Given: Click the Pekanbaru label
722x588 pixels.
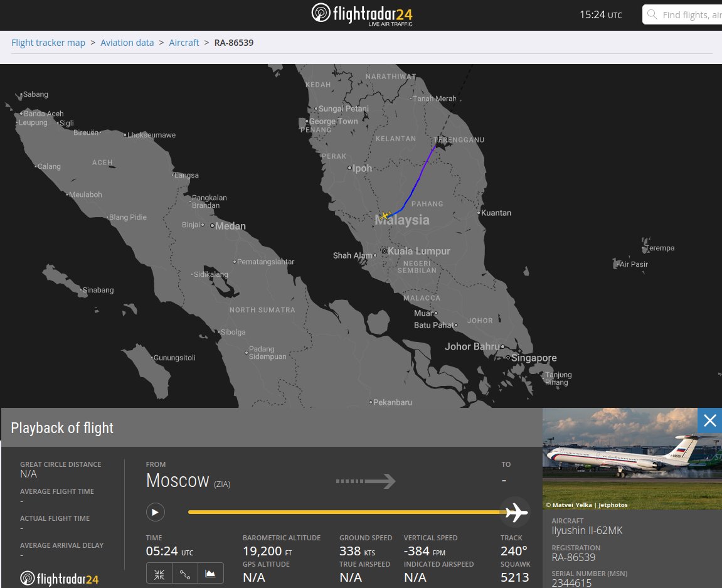Looking at the screenshot, I should [392, 402].
